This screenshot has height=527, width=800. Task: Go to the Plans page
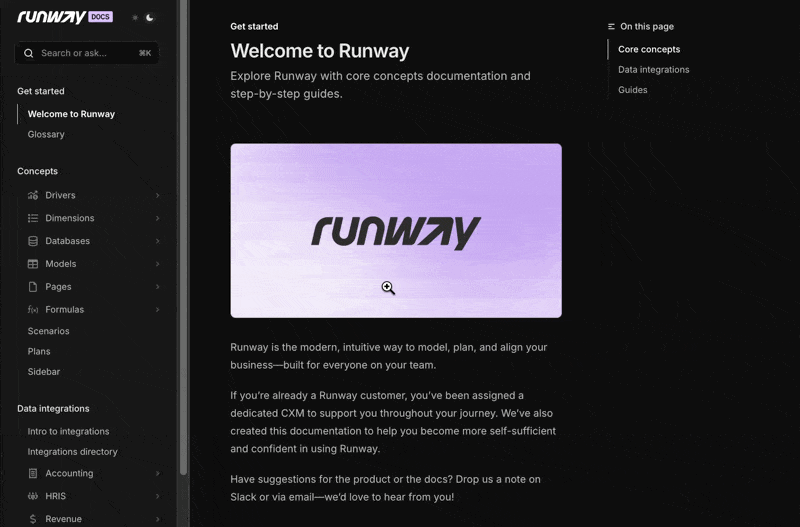[x=39, y=352]
